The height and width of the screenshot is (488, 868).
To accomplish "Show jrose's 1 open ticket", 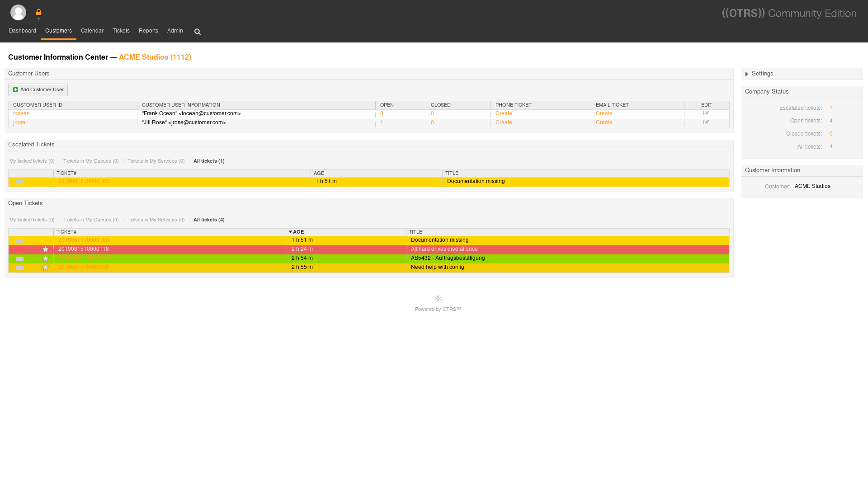I will [x=382, y=123].
